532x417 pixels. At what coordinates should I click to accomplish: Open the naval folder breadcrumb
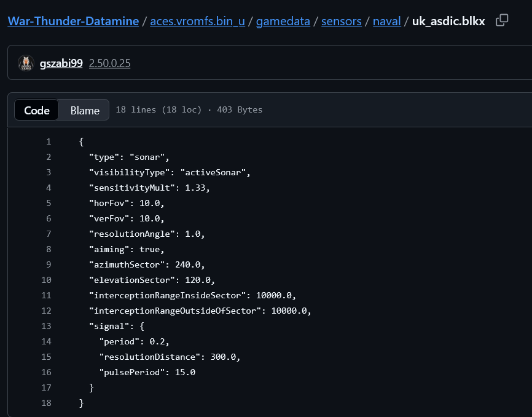click(386, 21)
